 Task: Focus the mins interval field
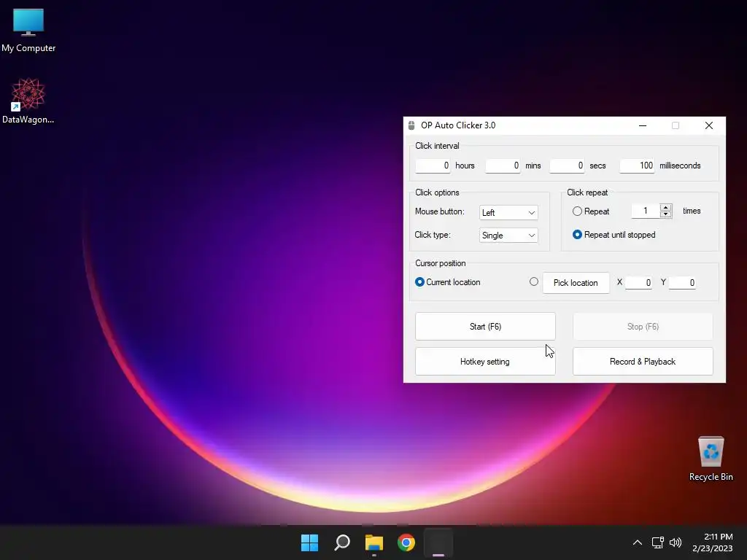pos(503,166)
